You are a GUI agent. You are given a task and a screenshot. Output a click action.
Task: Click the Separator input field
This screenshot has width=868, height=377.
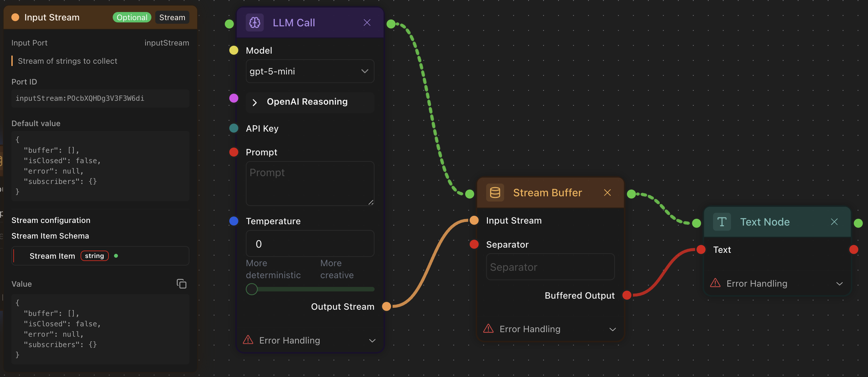[x=550, y=267]
